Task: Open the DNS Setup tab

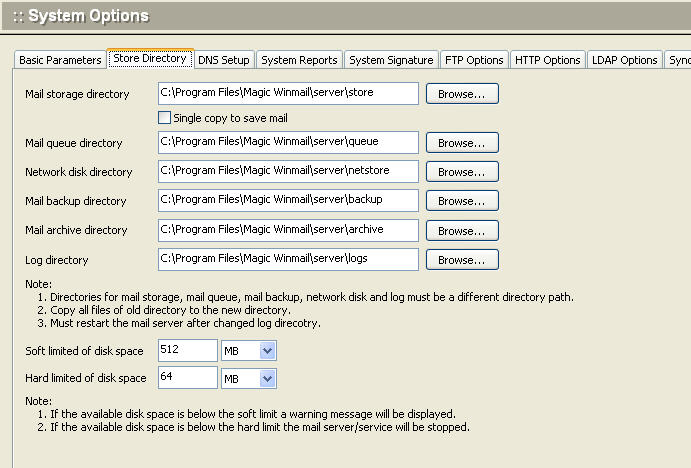Action: 224,60
